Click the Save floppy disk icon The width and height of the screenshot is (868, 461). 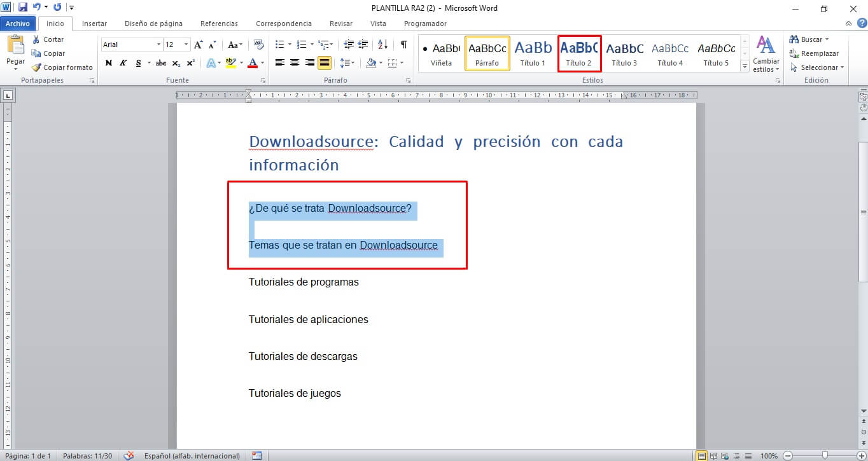[x=23, y=8]
